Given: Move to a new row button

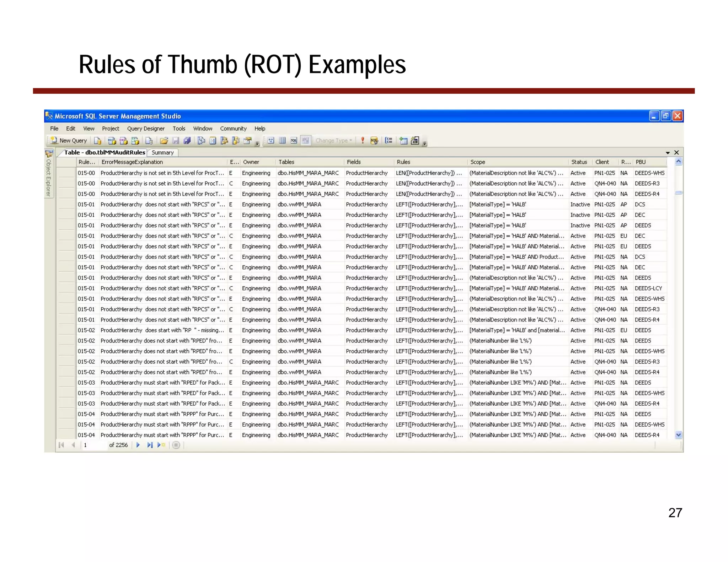Looking at the screenshot, I should click(161, 445).
